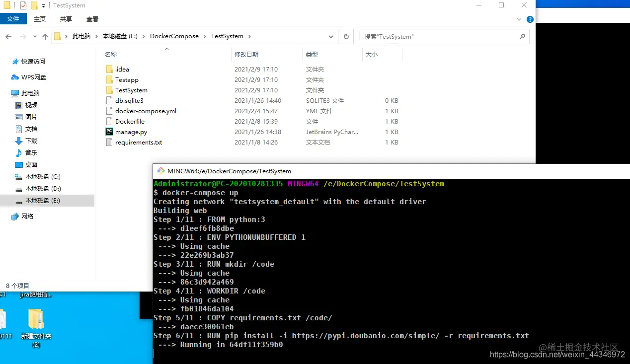Click 此电脑 in the address breadcrumb
Screen dimensions: 630x364
click(81, 36)
